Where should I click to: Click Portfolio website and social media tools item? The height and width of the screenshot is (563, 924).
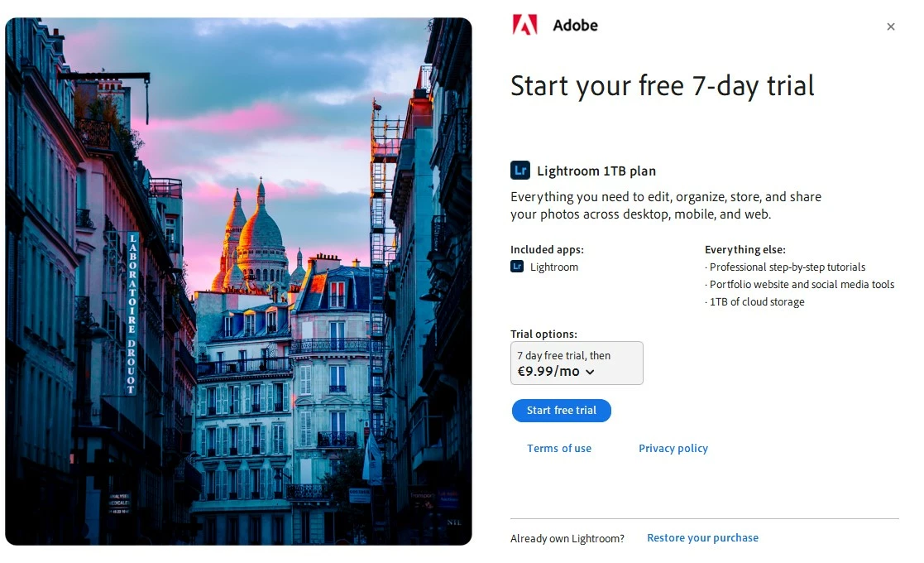[802, 284]
